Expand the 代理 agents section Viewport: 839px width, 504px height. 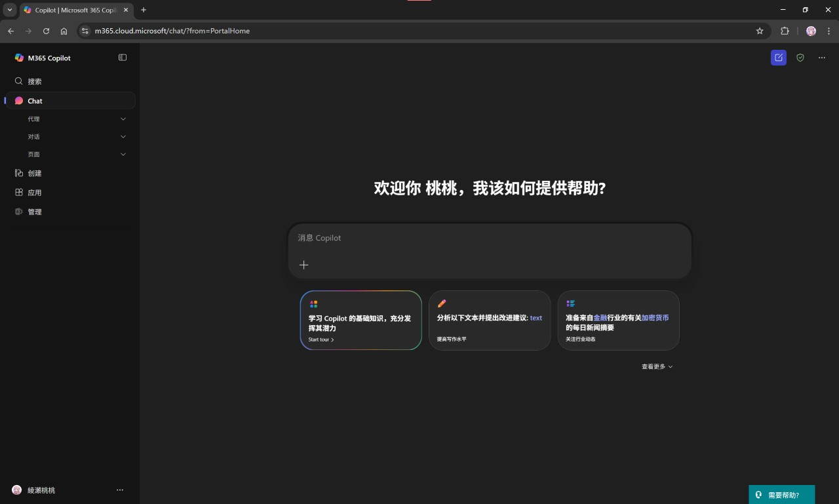123,119
